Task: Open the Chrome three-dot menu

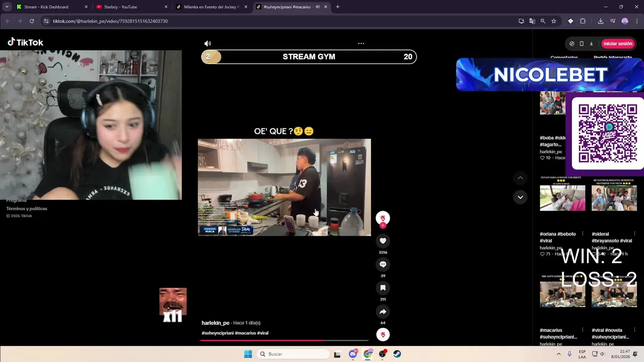Action: pyautogui.click(x=637, y=21)
